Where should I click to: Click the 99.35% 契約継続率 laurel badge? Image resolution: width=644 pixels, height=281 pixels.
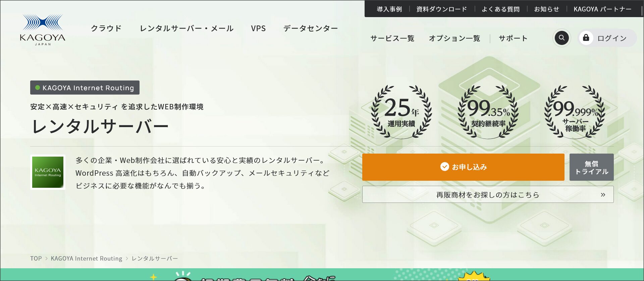click(488, 112)
